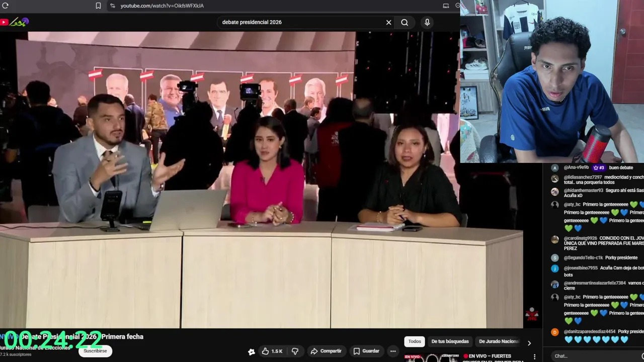Clear the YouTube search text
644x362 pixels.
388,22
